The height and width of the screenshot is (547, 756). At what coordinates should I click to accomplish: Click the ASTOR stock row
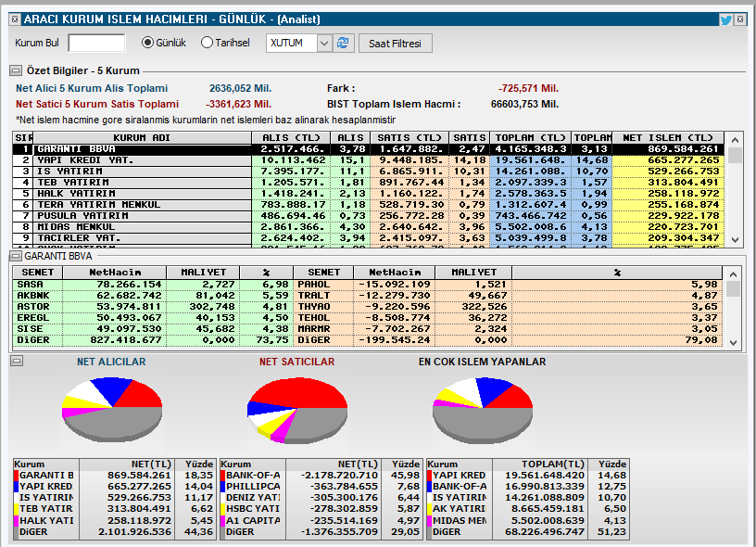[x=153, y=307]
